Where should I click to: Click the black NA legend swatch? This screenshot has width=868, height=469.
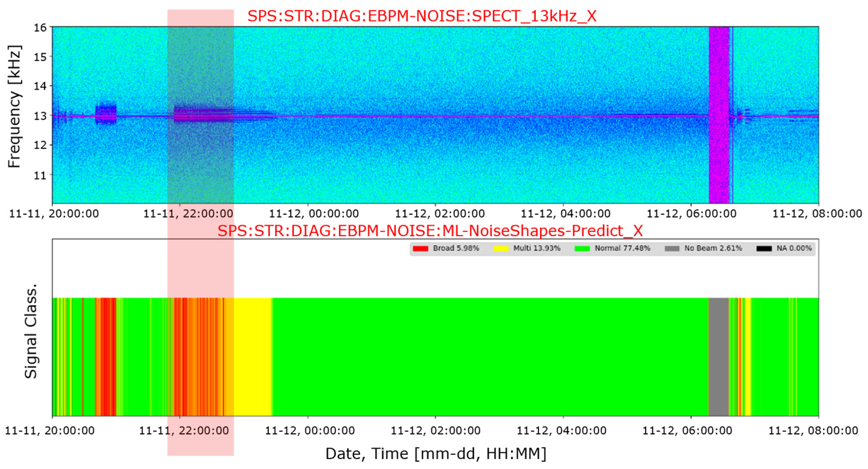coord(764,248)
